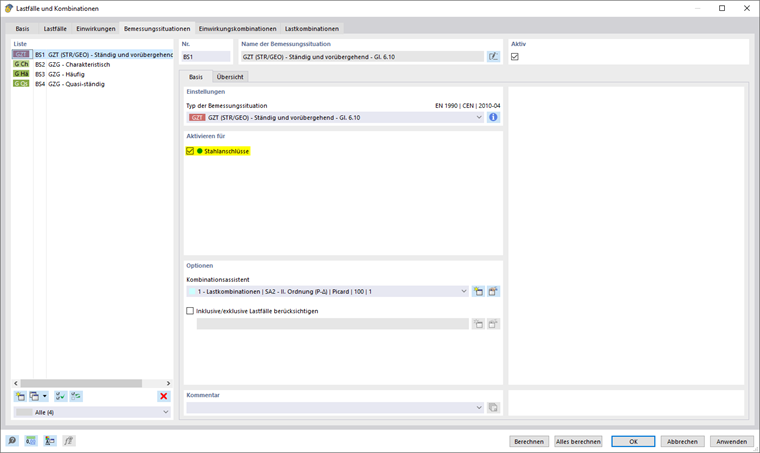Click the list's horizontal scrollbar thumb
Viewport: 760px width, 453px height.
pyautogui.click(x=81, y=383)
